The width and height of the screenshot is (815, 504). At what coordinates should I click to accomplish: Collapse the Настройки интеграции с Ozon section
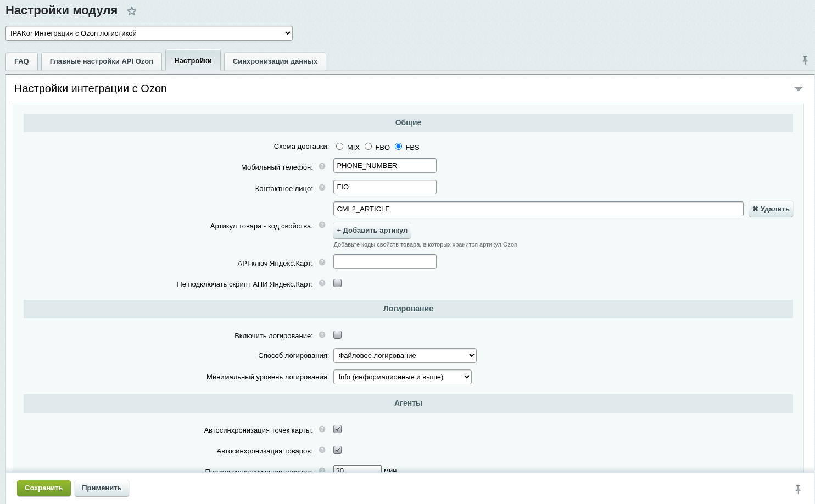(799, 89)
